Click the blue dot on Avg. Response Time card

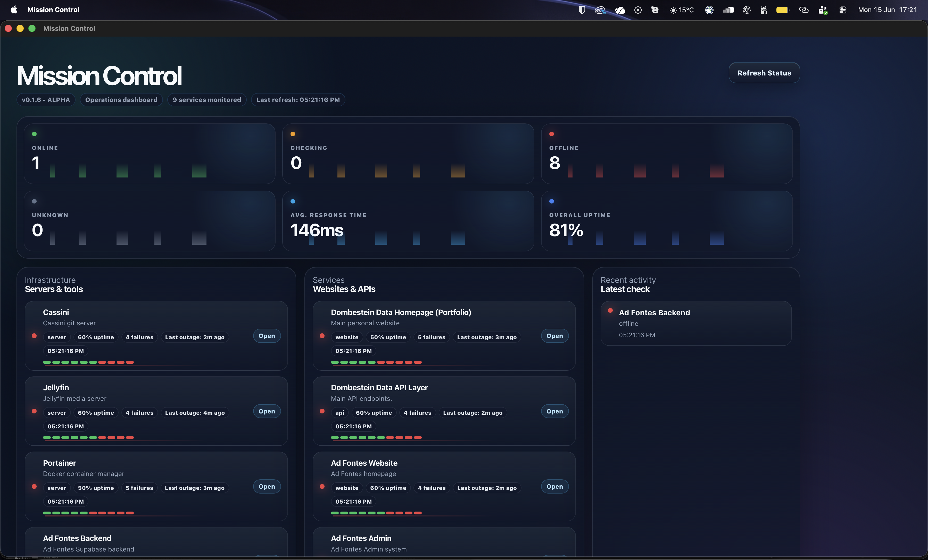(293, 201)
